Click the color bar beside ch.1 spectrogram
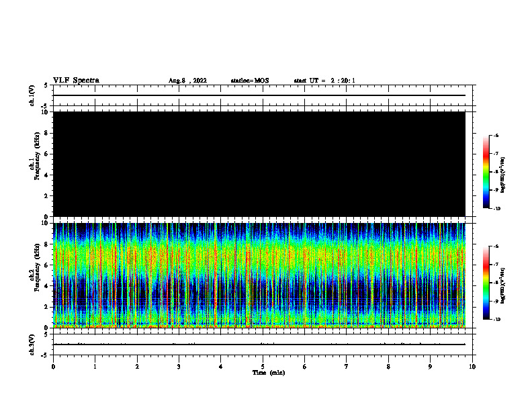 [486, 172]
